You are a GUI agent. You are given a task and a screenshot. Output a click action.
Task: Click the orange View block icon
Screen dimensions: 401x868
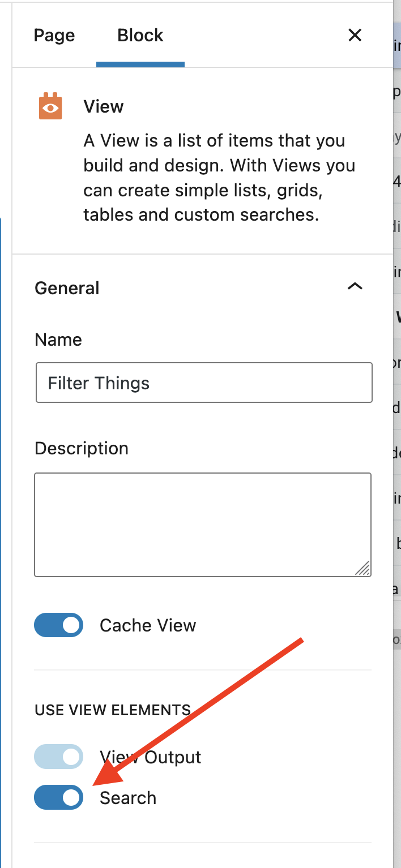click(x=50, y=106)
